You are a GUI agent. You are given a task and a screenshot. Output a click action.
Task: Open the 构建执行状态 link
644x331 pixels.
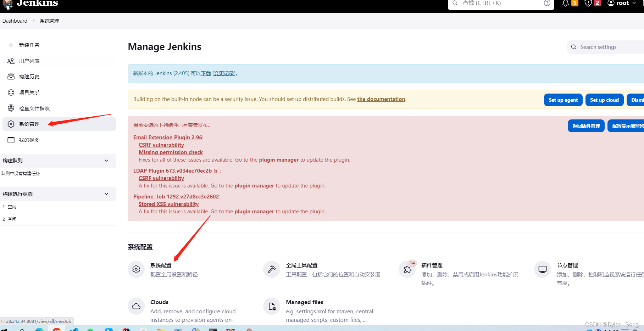click(x=18, y=194)
